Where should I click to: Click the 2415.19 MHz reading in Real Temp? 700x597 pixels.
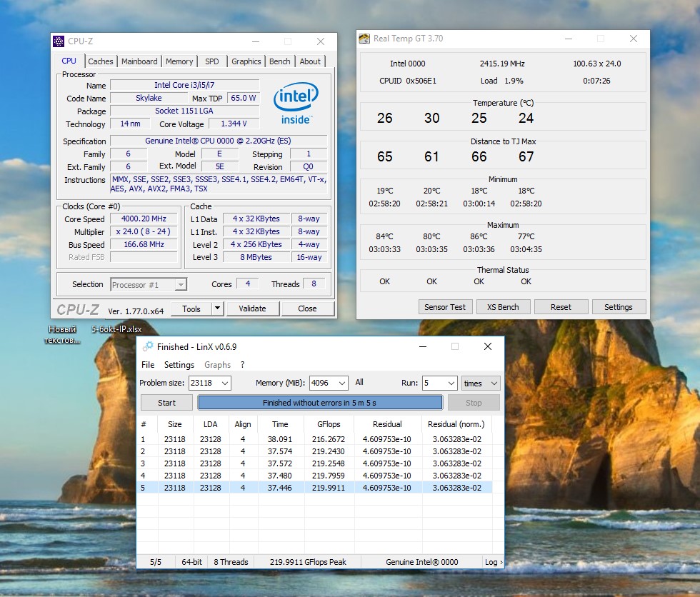[502, 64]
